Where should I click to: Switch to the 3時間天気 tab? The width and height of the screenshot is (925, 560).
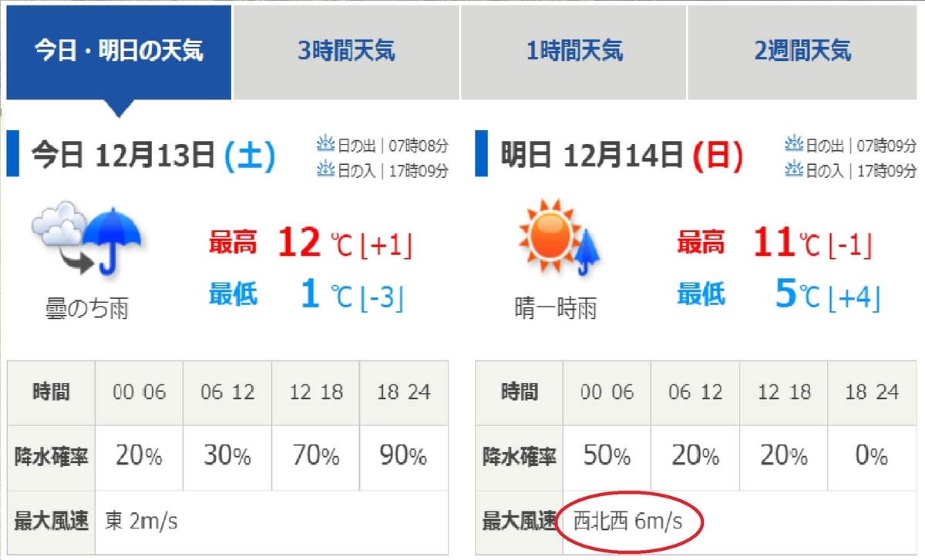[x=346, y=52]
